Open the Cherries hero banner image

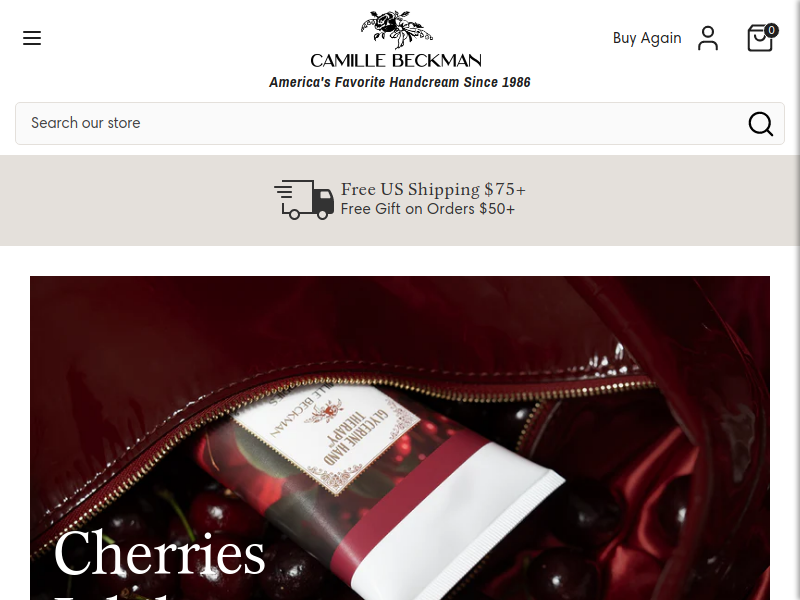pyautogui.click(x=399, y=438)
